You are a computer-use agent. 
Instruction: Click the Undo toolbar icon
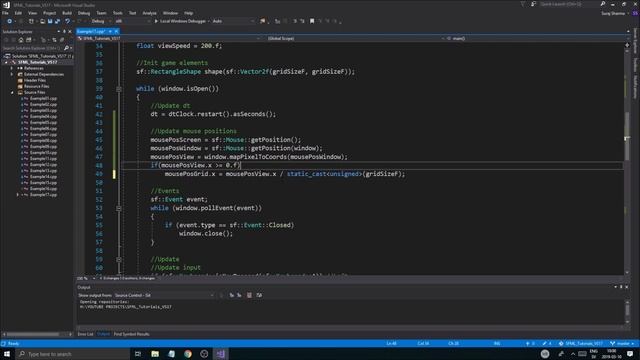click(x=68, y=21)
